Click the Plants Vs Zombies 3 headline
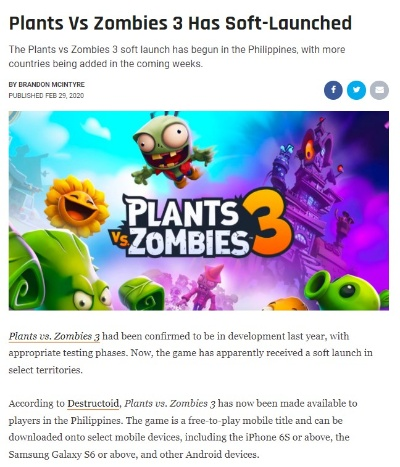The width and height of the screenshot is (400, 467). [180, 23]
